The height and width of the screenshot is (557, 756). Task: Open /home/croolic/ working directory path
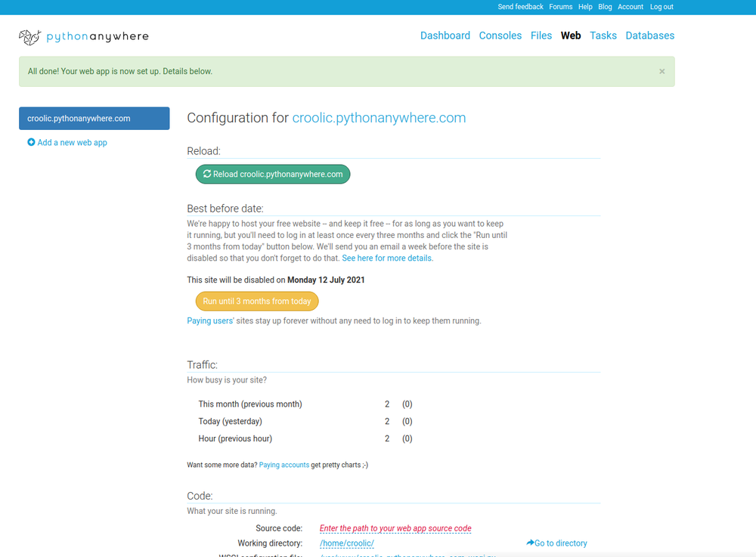[347, 543]
